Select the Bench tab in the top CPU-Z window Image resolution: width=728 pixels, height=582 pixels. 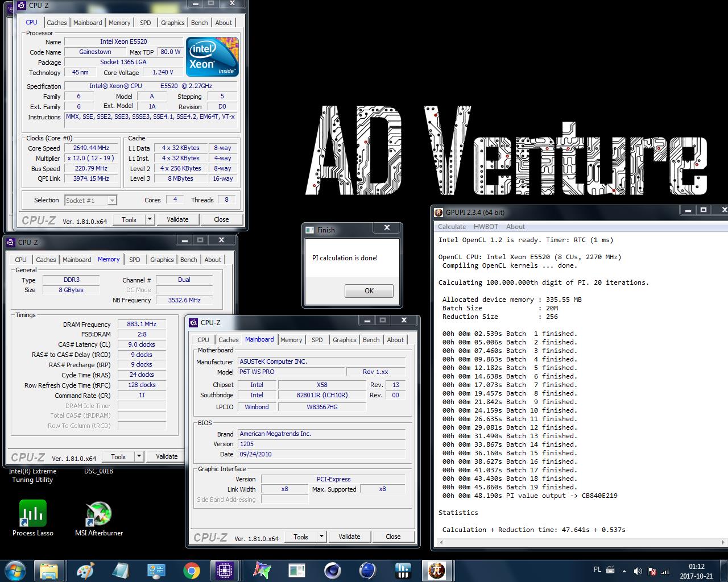(x=199, y=23)
